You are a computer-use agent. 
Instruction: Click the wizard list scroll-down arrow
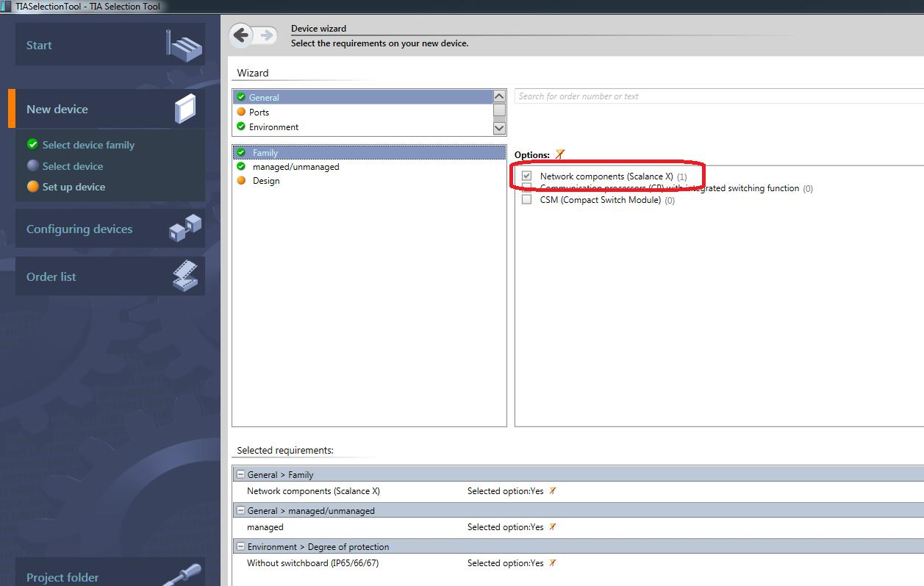click(499, 128)
